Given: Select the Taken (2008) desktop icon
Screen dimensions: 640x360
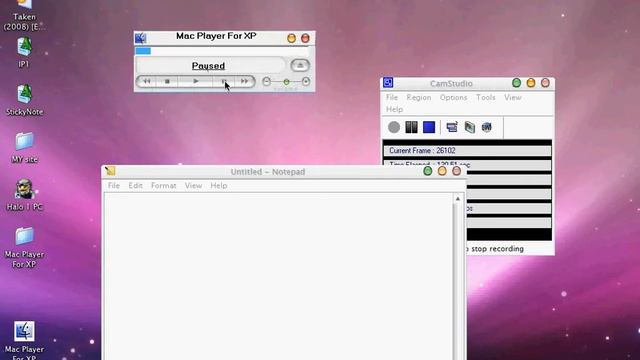Looking at the screenshot, I should pyautogui.click(x=24, y=15).
